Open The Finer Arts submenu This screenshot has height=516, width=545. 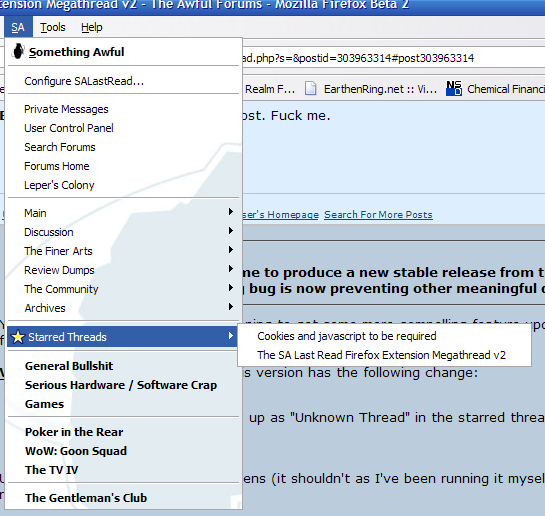tap(123, 251)
